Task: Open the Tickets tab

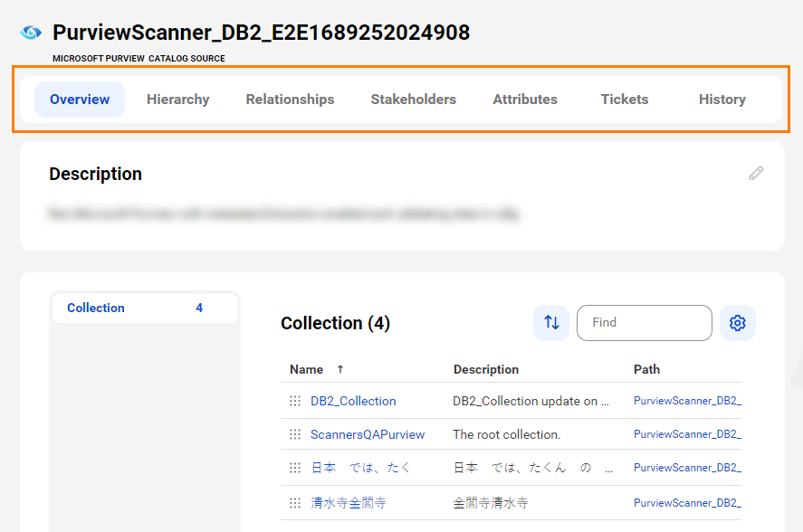Action: pos(625,100)
